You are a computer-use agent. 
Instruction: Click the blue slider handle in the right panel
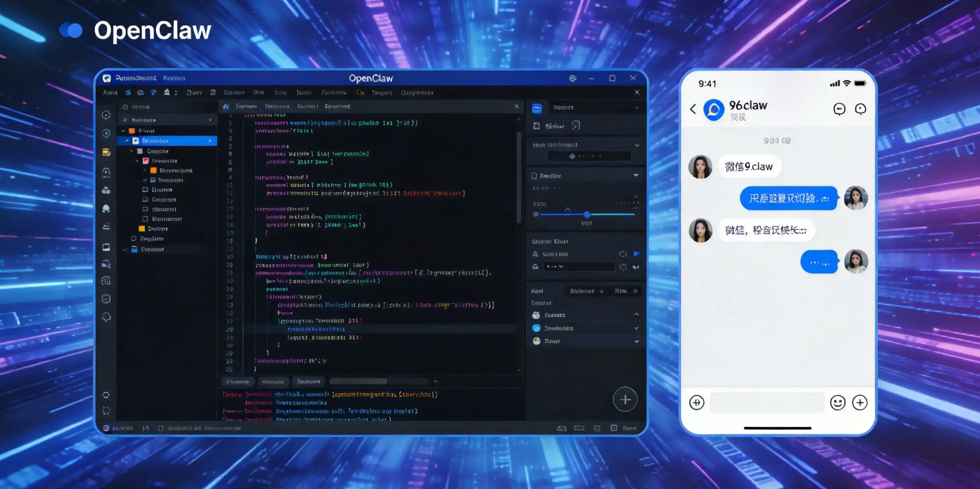pyautogui.click(x=587, y=214)
